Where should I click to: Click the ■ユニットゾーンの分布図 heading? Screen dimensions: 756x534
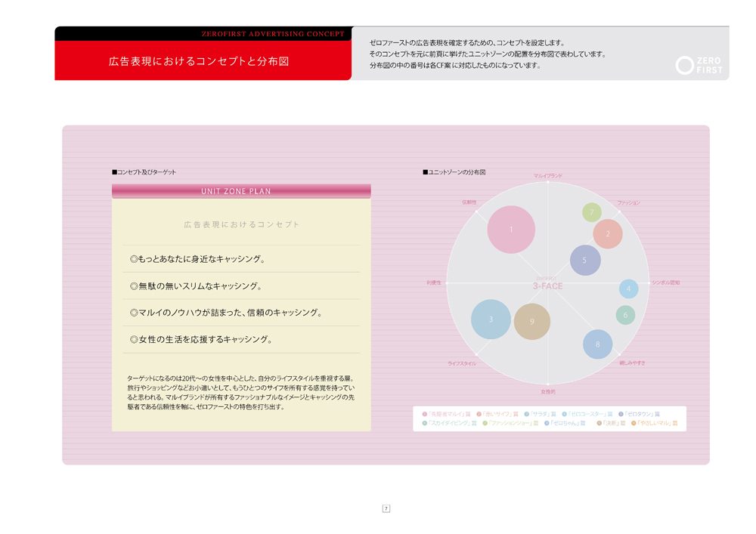[x=454, y=172]
